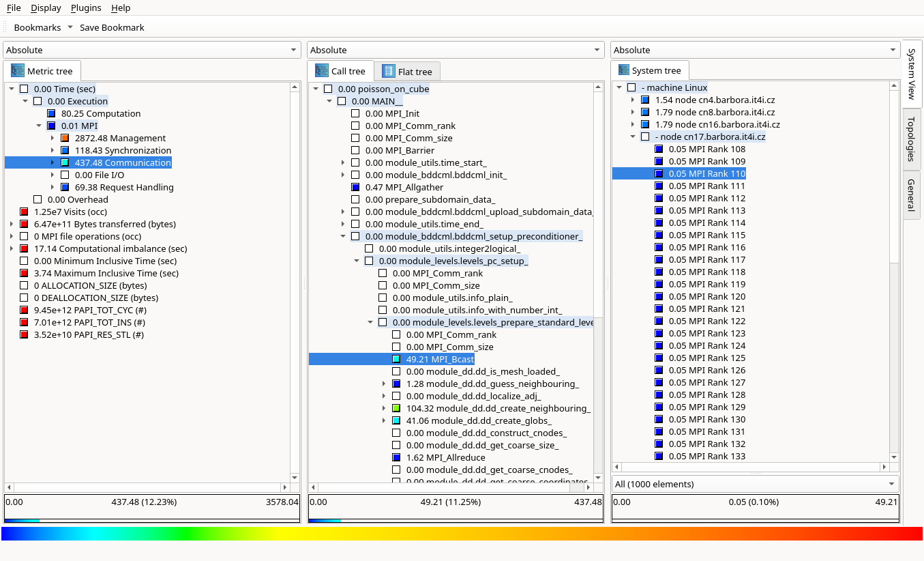Toggle the box beside prepare_subdomain_data_
This screenshot has width=924, height=561.
pyautogui.click(x=355, y=200)
